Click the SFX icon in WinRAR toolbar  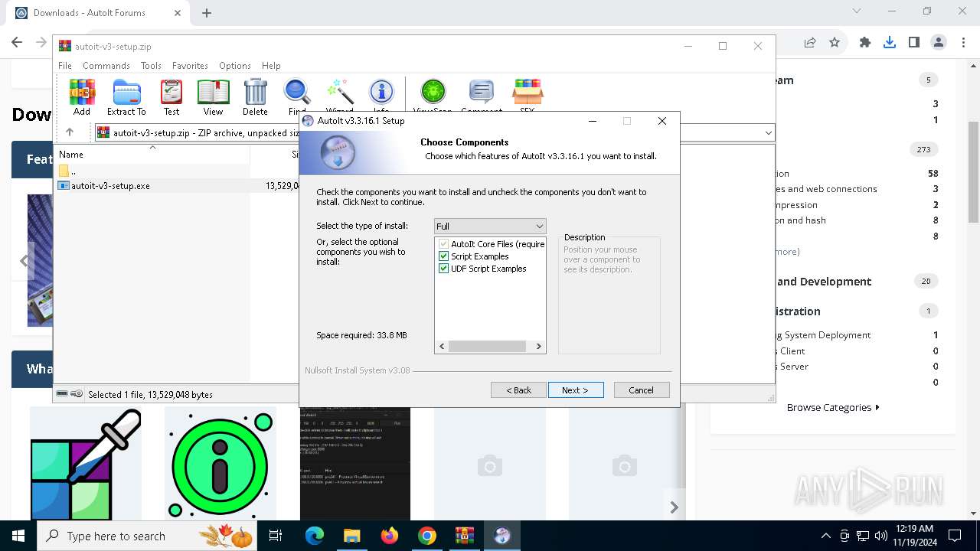[528, 96]
